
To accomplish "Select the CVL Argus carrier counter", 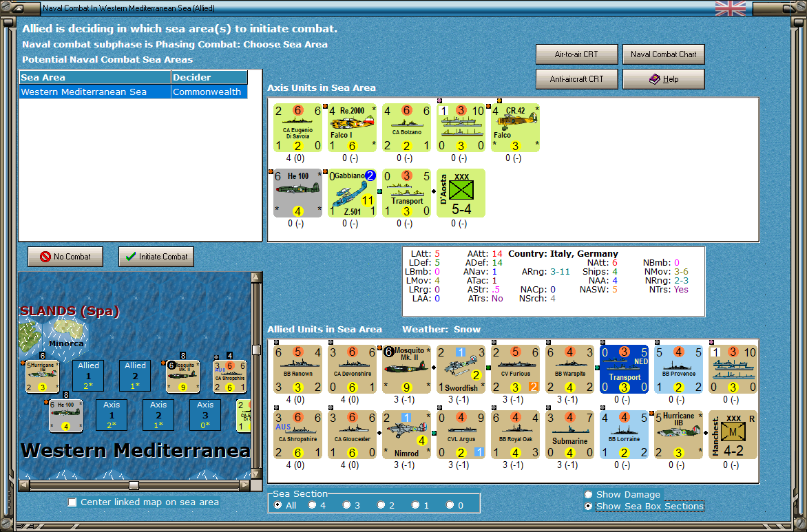I will coord(461,435).
